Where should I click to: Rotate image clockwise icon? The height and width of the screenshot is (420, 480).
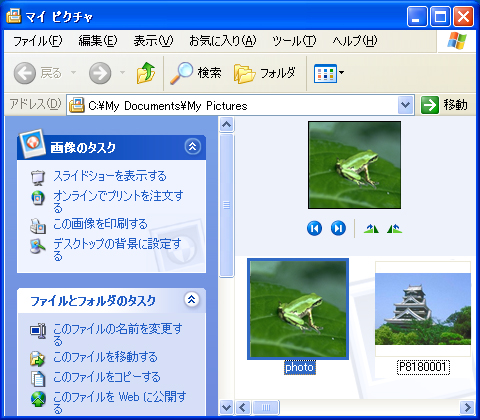pos(371,229)
